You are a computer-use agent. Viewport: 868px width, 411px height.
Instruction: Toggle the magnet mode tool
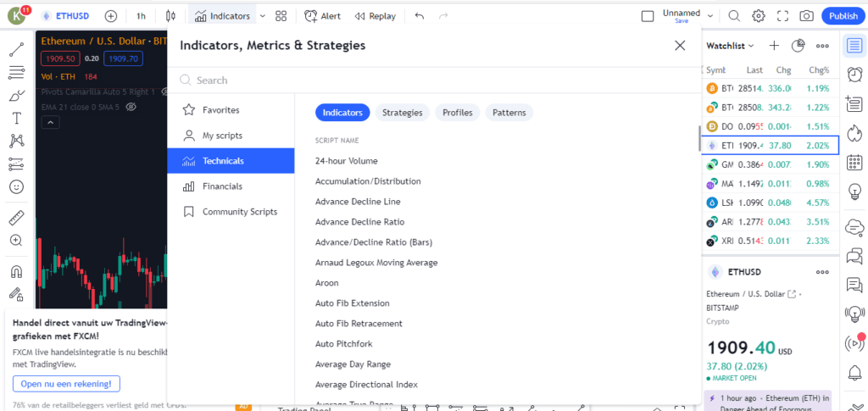coord(16,272)
